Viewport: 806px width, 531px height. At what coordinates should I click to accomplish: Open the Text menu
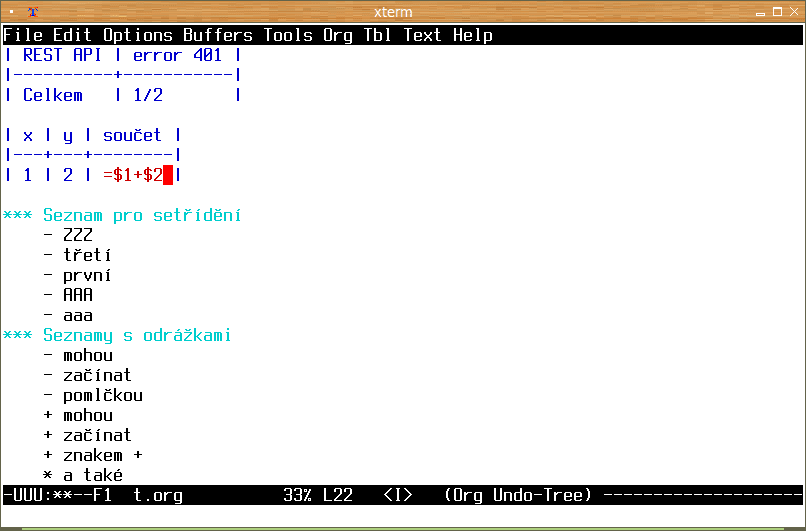[423, 35]
